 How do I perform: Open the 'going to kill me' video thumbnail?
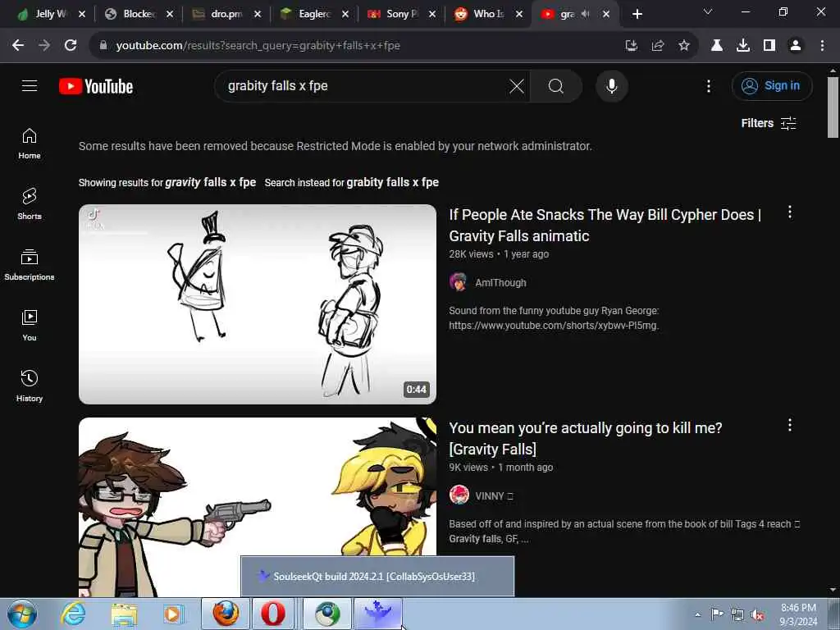coord(257,507)
